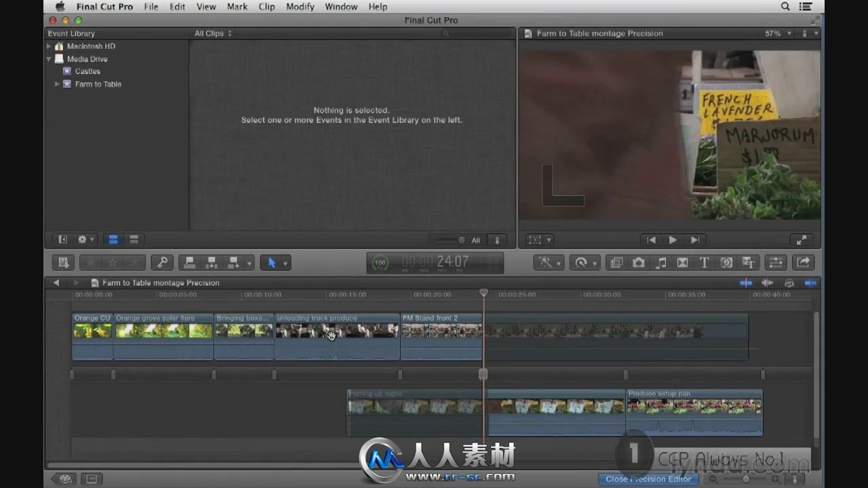Toggle Event Library visibility button
Screen dimensions: 868x488
pyautogui.click(x=62, y=239)
